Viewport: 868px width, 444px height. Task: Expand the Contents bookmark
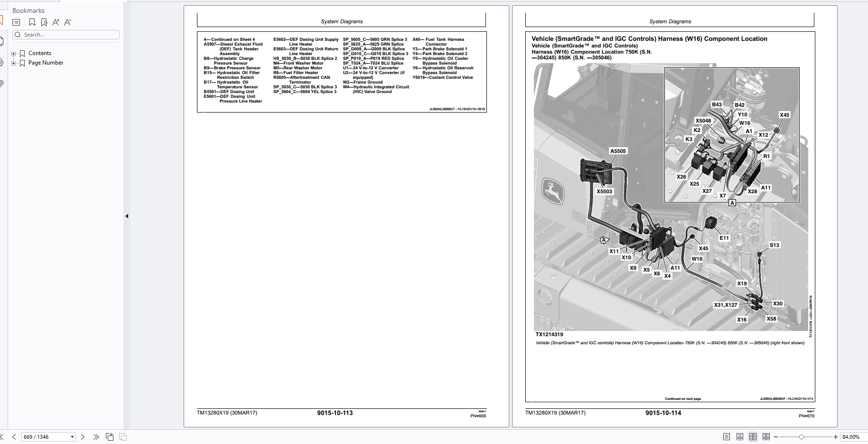[13, 53]
